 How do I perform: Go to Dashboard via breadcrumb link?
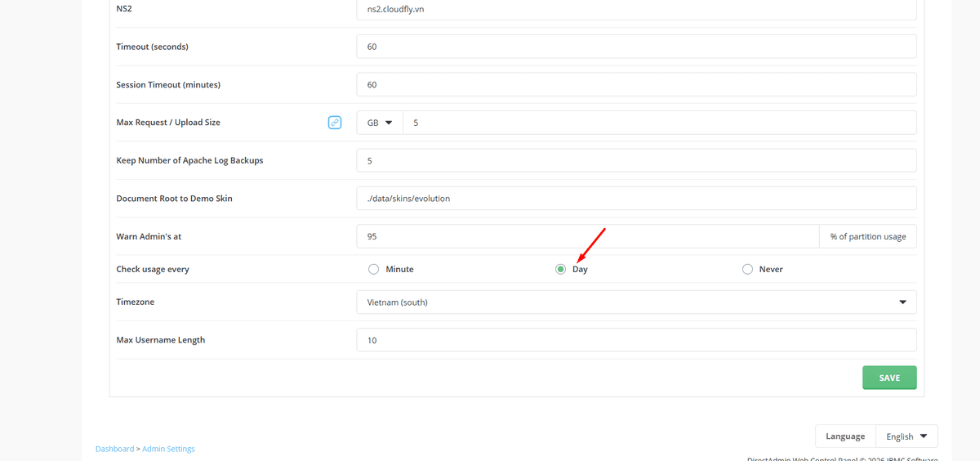[114, 449]
